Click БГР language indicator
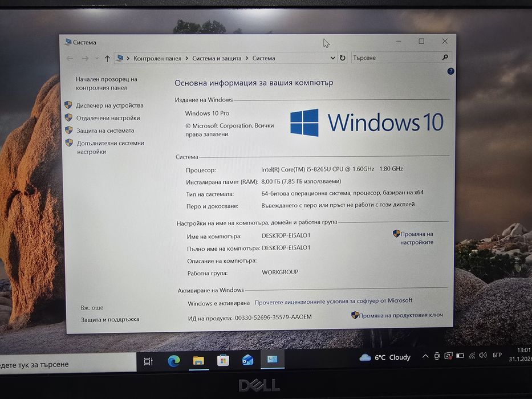Screen dimensions: 532x399 tap(497, 355)
